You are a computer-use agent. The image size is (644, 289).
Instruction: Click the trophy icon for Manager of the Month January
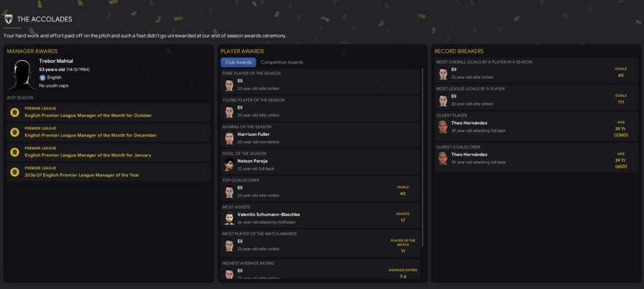point(14,152)
